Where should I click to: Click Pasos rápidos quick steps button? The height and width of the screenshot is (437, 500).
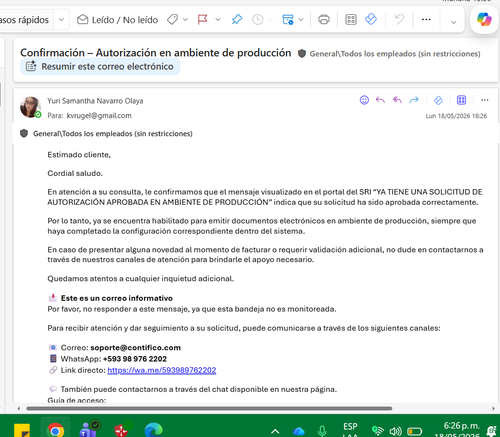tap(24, 20)
